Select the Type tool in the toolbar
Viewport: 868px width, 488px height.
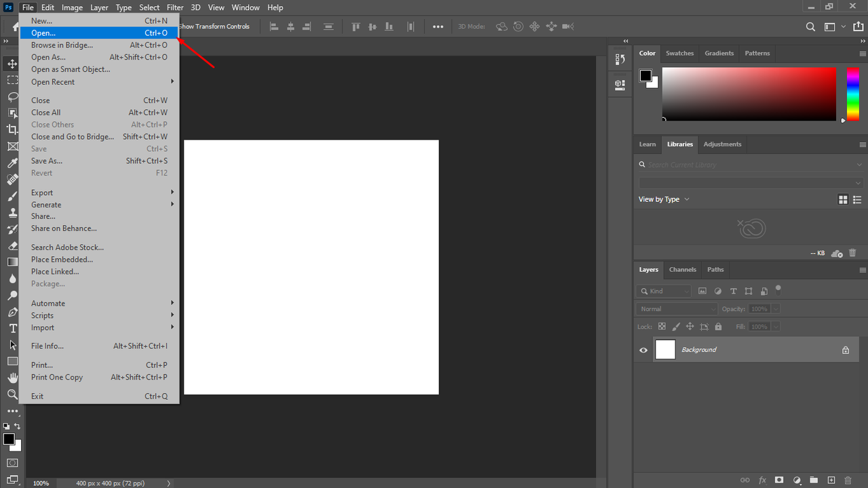[x=12, y=329]
